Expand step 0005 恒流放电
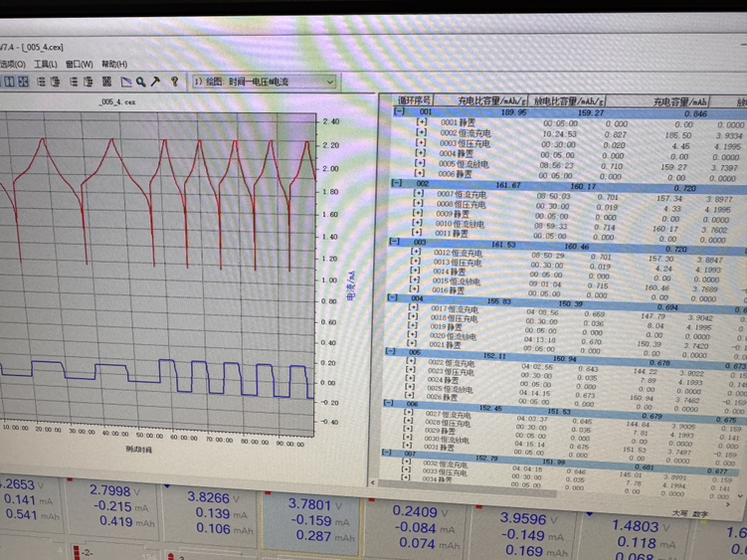Image resolution: width=747 pixels, height=560 pixels. [421, 163]
